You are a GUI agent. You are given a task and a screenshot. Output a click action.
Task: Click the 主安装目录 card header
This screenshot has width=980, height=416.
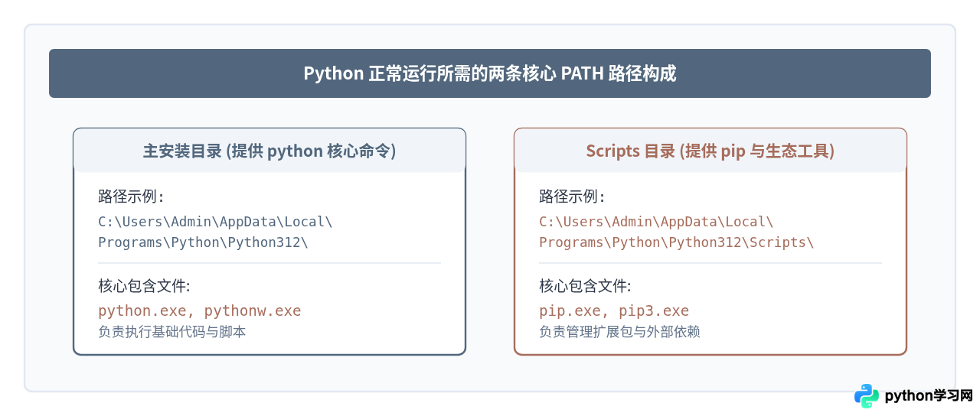click(269, 151)
